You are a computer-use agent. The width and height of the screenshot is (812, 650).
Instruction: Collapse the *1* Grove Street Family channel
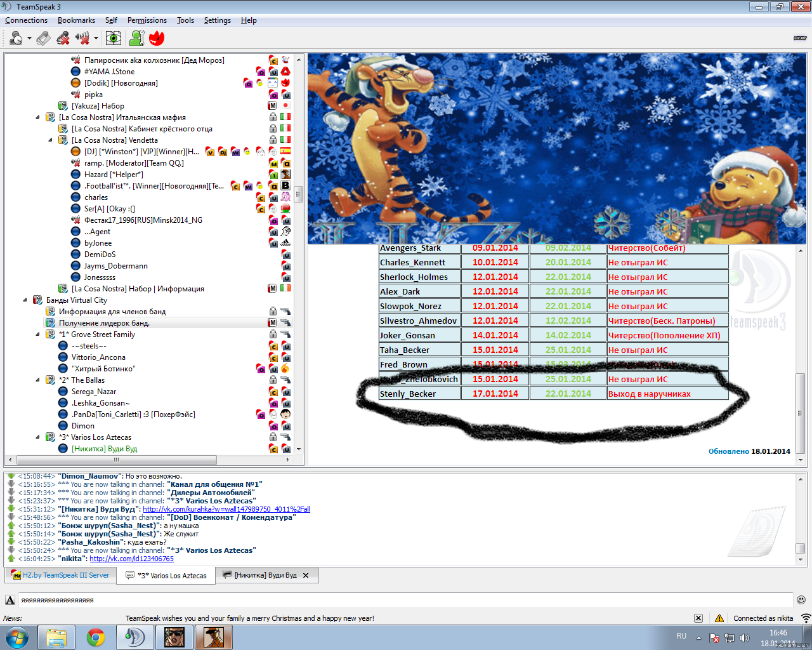pos(37,335)
